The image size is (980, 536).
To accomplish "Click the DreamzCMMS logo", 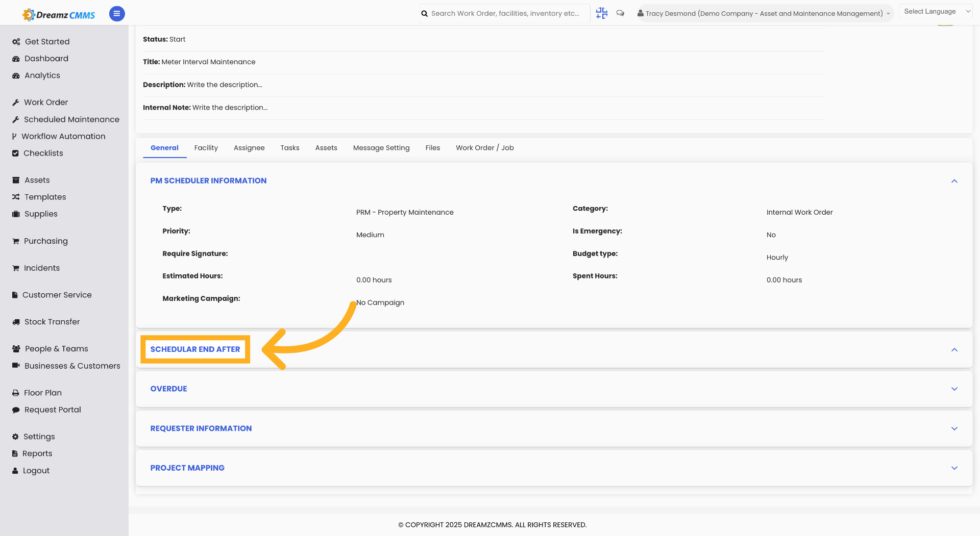I will tap(59, 14).
